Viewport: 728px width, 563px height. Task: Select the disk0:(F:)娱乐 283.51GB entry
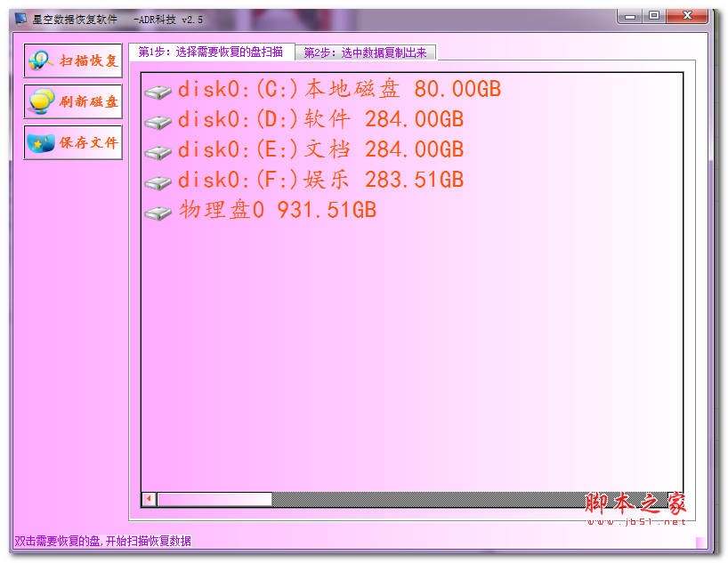point(320,181)
